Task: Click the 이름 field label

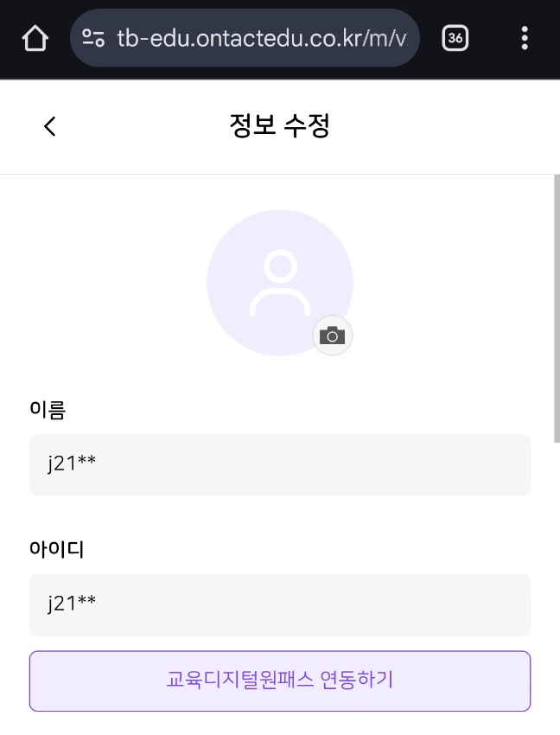Action: pyautogui.click(x=48, y=409)
